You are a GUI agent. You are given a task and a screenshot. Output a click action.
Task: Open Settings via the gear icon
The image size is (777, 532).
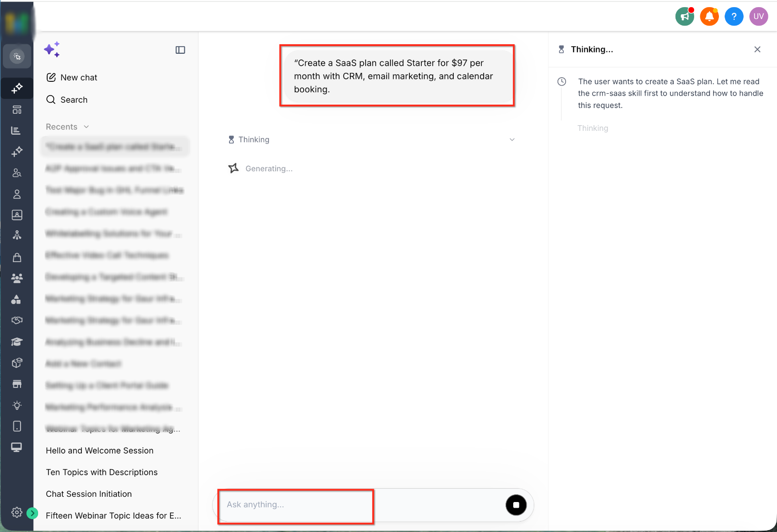pyautogui.click(x=17, y=512)
